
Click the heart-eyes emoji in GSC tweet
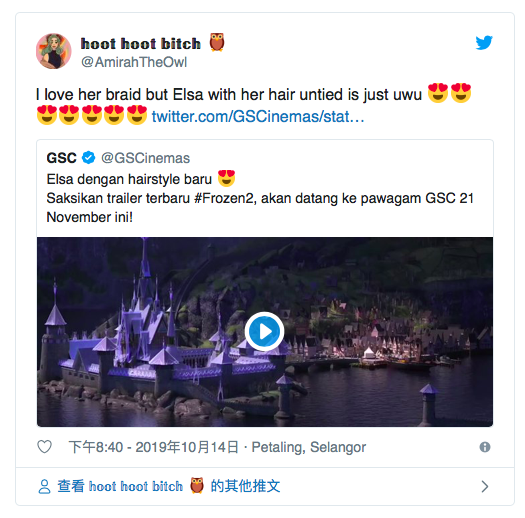[x=226, y=178]
